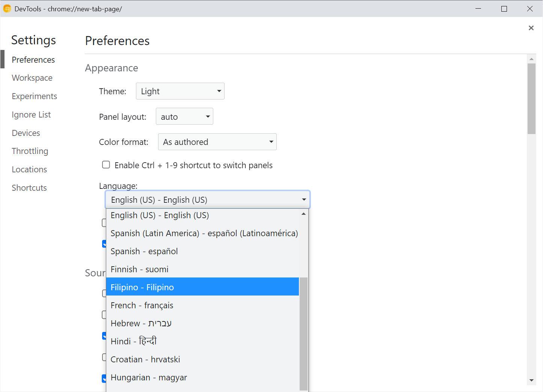Enable Ctrl + 1-9 shortcut to switch panels

point(106,164)
